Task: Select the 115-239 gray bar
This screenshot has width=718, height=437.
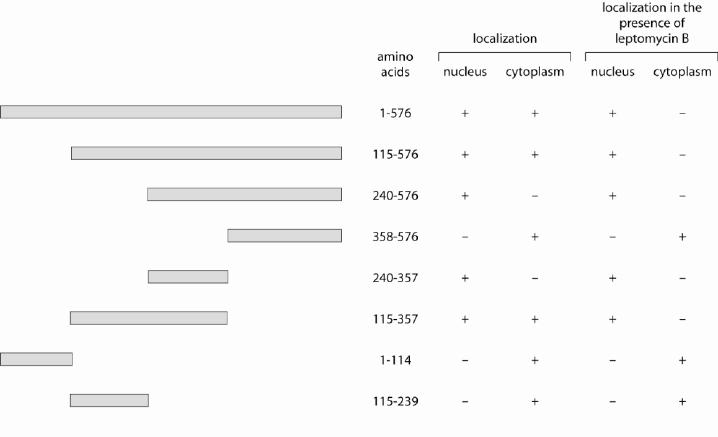Action: tap(109, 401)
